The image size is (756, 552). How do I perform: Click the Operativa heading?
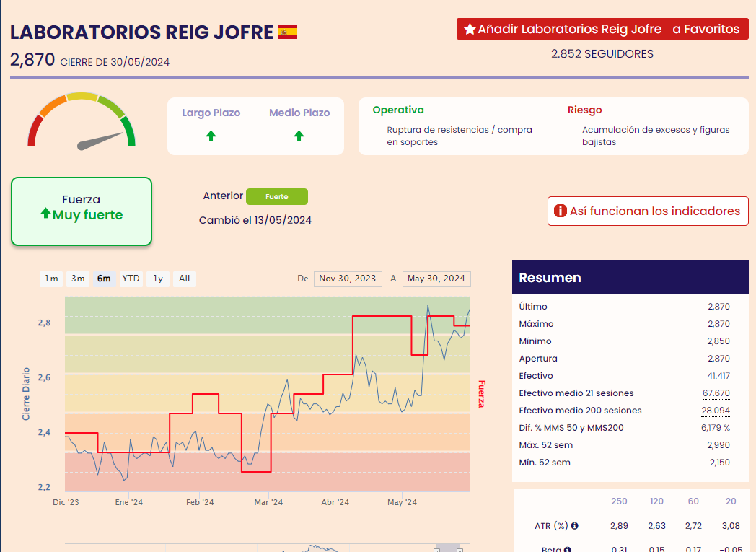point(398,110)
